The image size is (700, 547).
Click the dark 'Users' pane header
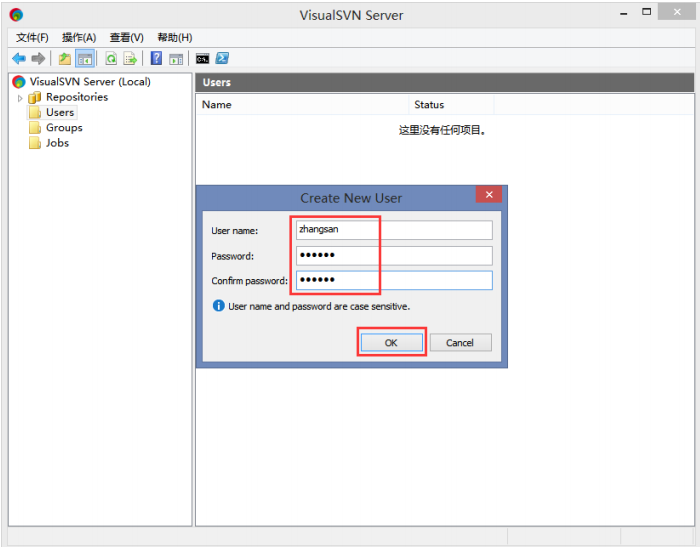point(445,83)
